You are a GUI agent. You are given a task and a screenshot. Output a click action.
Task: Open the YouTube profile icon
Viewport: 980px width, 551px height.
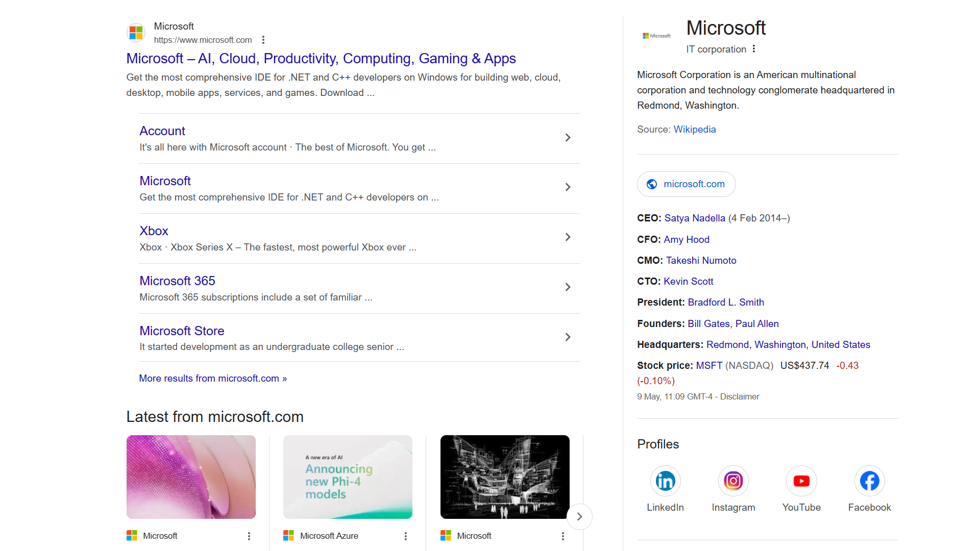[x=801, y=481]
